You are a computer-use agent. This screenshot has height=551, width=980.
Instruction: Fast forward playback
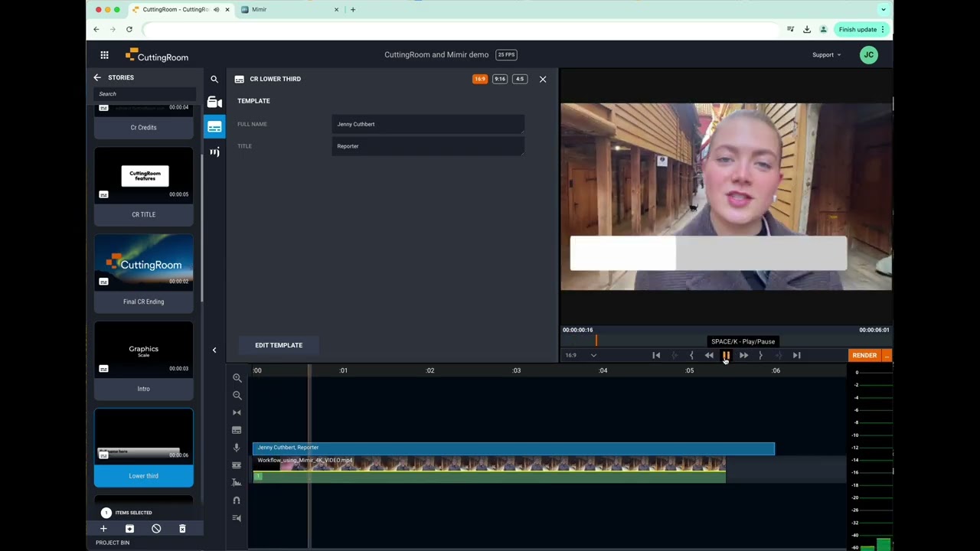point(743,355)
